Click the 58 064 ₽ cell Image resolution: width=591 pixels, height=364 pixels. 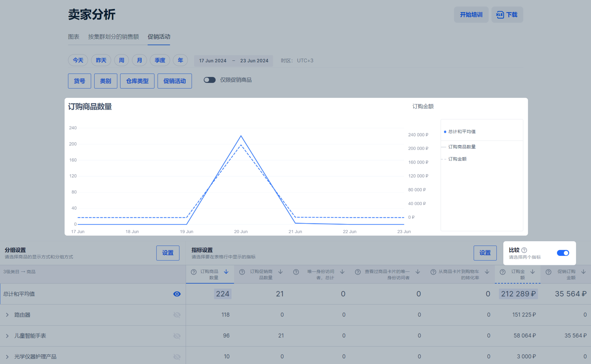click(525, 336)
